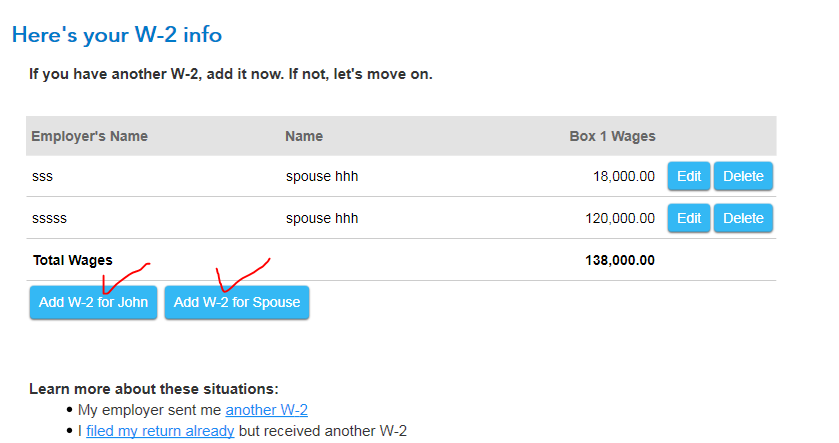Select 'spouse hhh' in the sssss row
839x443 pixels.
point(321,218)
